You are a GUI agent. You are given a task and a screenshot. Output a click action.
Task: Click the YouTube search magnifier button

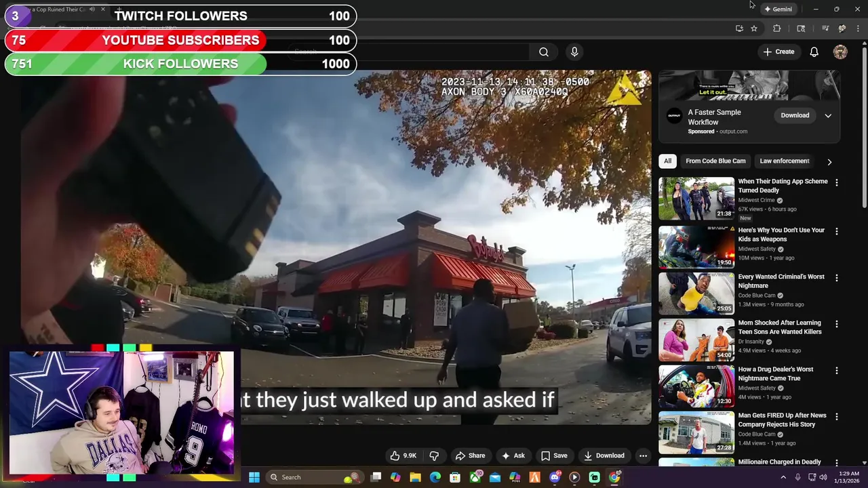[x=544, y=52]
